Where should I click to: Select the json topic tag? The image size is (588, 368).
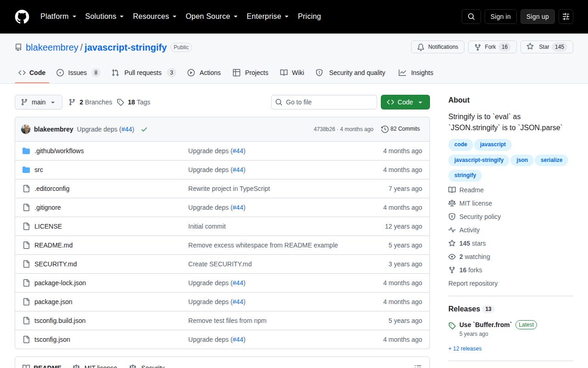pos(522,160)
